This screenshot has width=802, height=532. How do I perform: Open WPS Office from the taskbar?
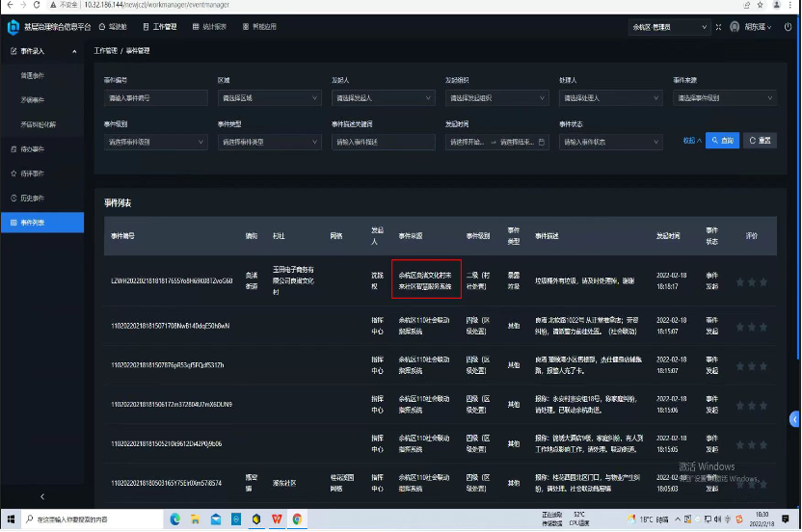tap(277, 519)
